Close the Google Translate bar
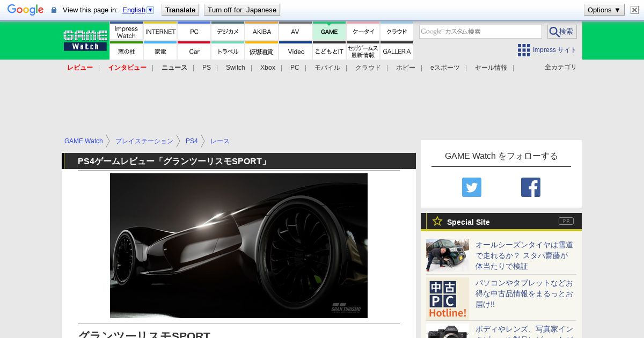Viewport: 644px width, 338px height. (x=634, y=10)
